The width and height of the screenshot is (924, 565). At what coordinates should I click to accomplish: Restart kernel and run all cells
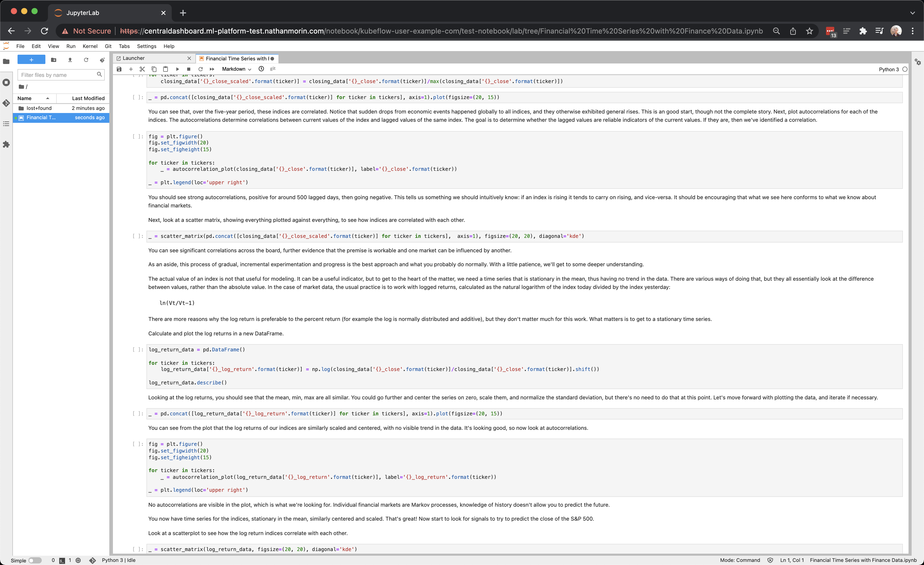(x=212, y=69)
